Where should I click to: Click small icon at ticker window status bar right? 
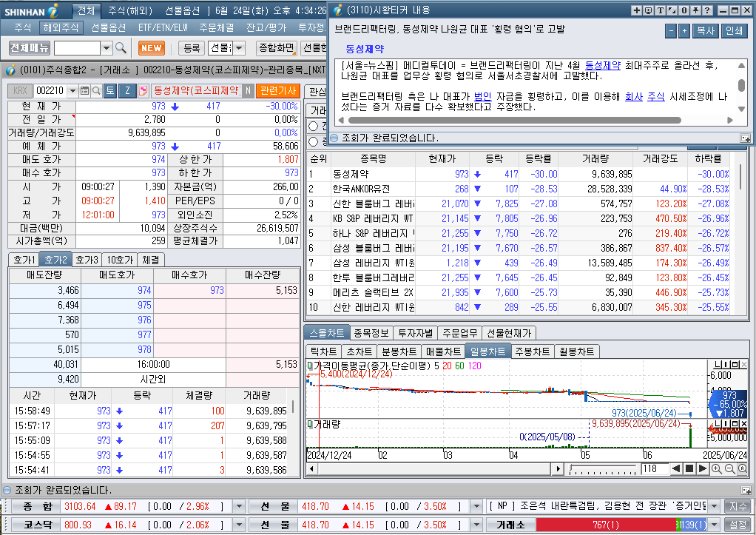coord(746,138)
